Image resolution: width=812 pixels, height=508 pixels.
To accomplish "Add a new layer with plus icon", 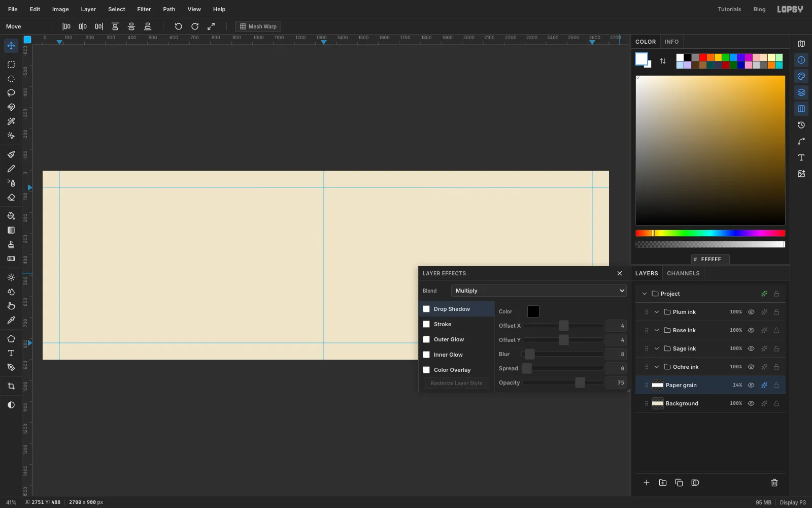I will pyautogui.click(x=647, y=483).
